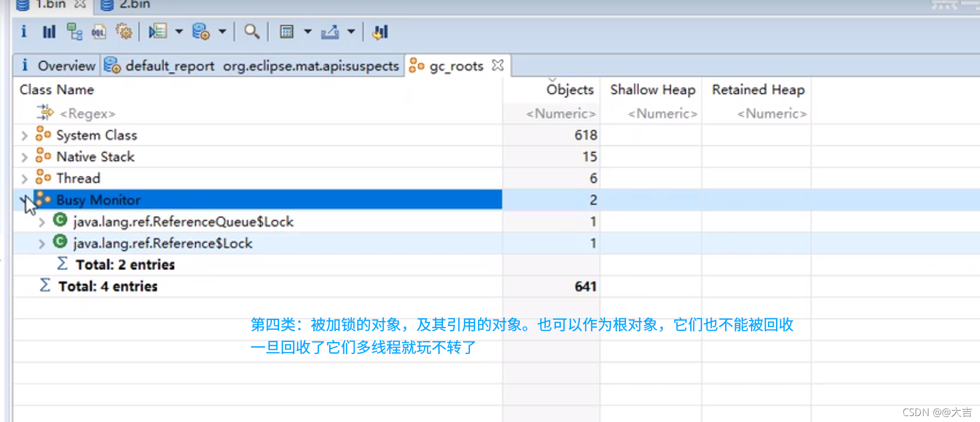Expand the System Class node
The image size is (980, 422).
(24, 135)
